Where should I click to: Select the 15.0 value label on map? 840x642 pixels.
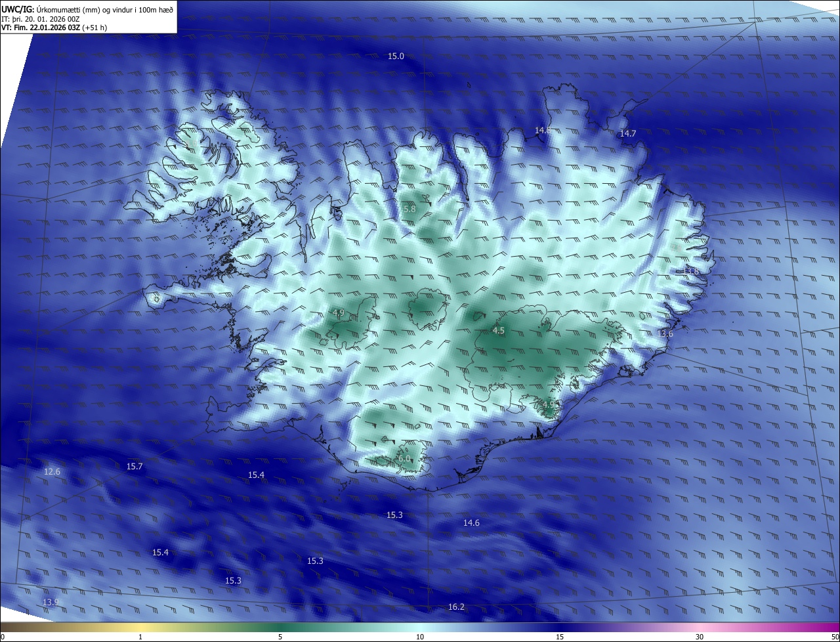pyautogui.click(x=396, y=56)
